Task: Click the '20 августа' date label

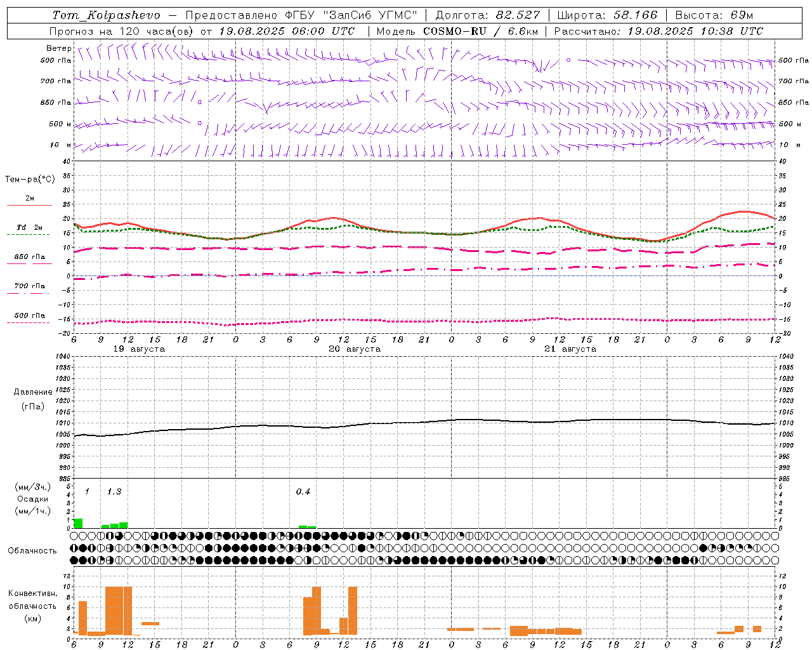Action: pyautogui.click(x=355, y=349)
